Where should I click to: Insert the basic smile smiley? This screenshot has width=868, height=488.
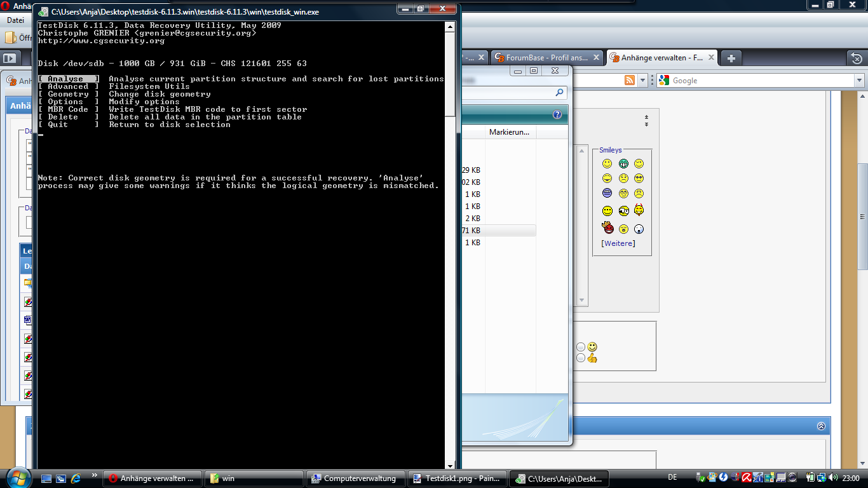(607, 164)
